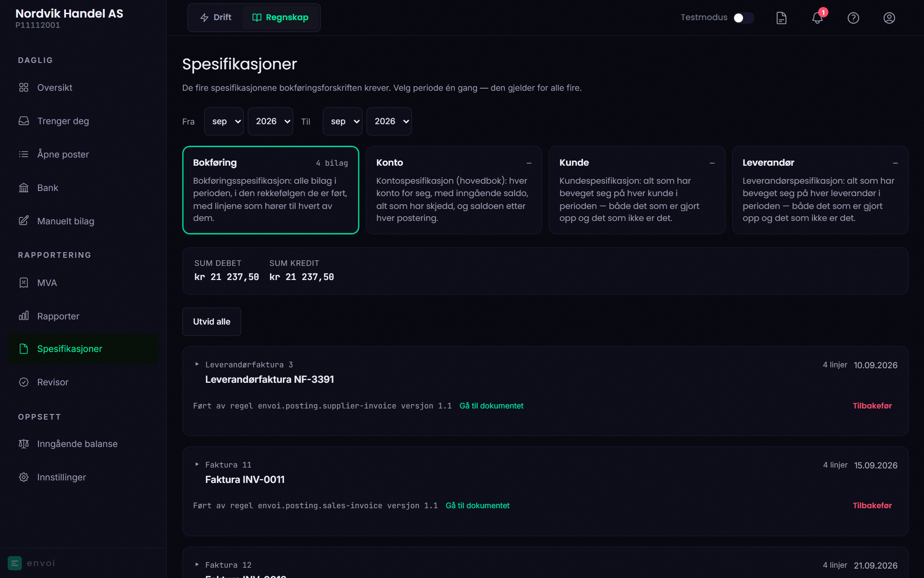924x578 pixels.
Task: Click the Rapporter bar chart icon
Action: click(24, 316)
